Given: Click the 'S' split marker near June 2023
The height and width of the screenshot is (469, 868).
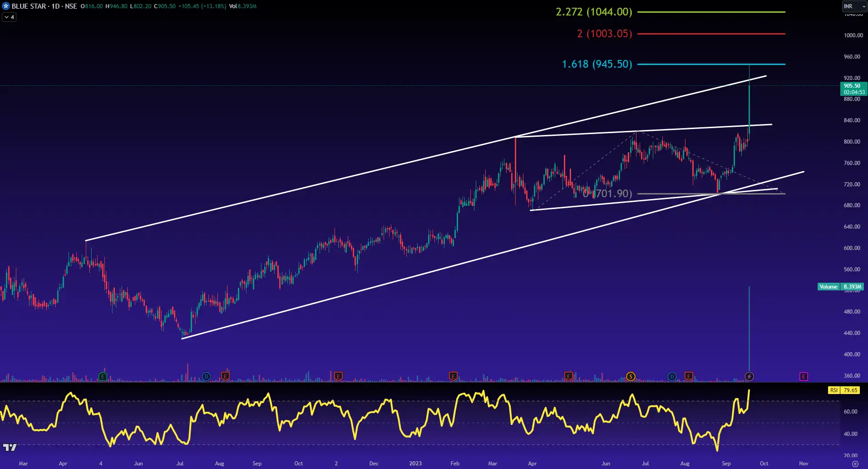Looking at the screenshot, I should (630, 376).
